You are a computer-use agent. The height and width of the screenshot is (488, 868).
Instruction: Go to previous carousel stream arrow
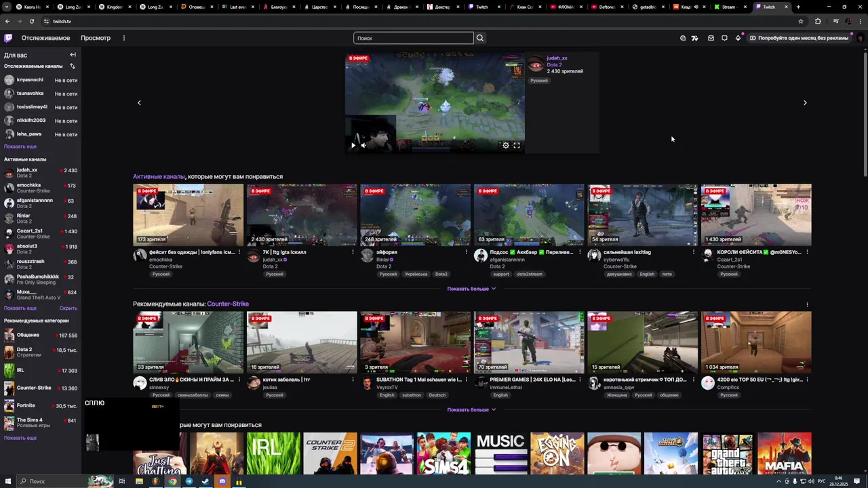point(139,103)
